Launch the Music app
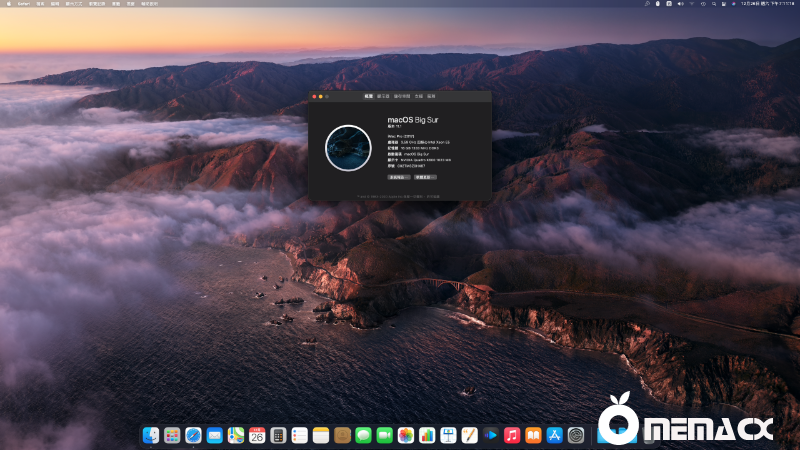The height and width of the screenshot is (450, 800). 512,435
